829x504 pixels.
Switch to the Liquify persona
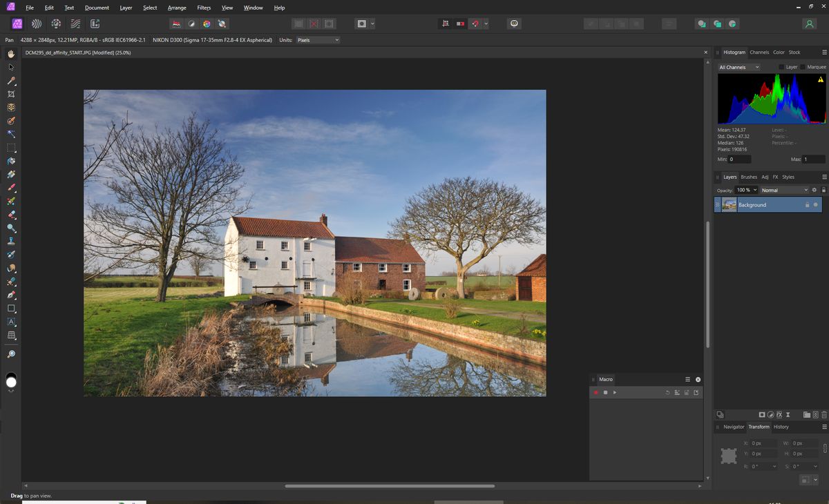(36, 23)
